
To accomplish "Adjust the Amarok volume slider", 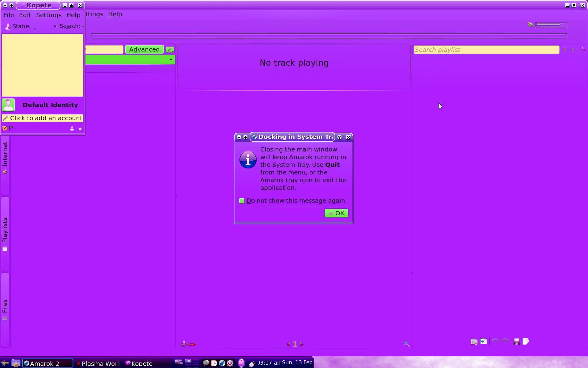I will tap(551, 25).
